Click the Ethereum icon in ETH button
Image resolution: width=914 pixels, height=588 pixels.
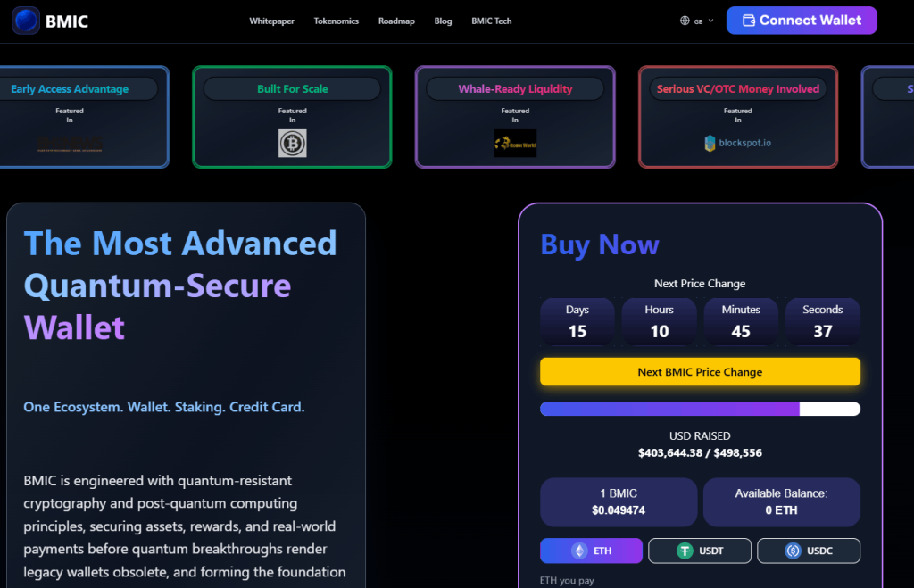[577, 551]
